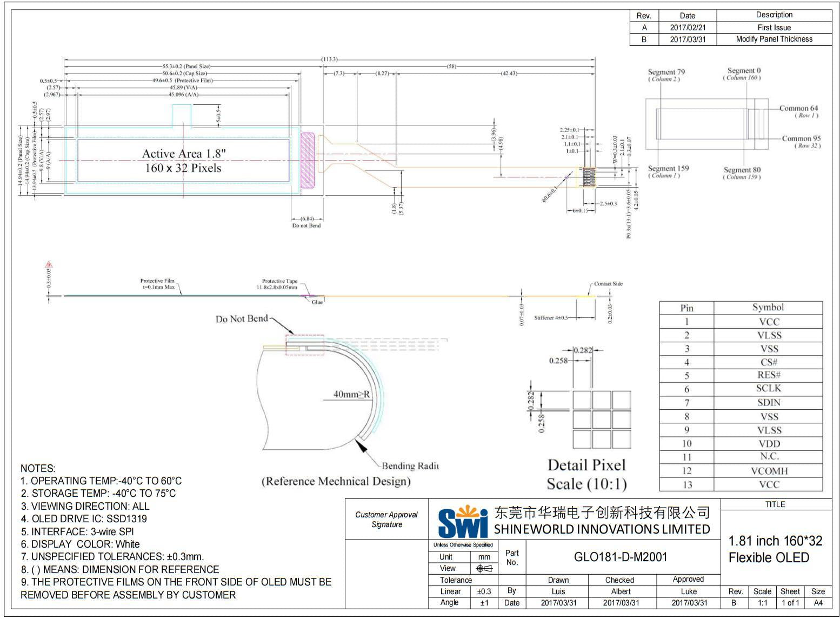Click the SCLK symbol in pin table
840x619 pixels.
769,389
